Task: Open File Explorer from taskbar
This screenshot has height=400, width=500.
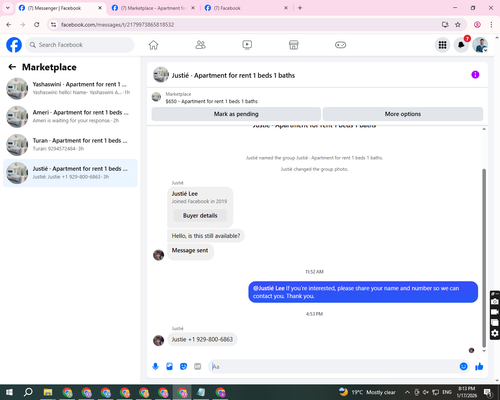Action: coord(48,392)
